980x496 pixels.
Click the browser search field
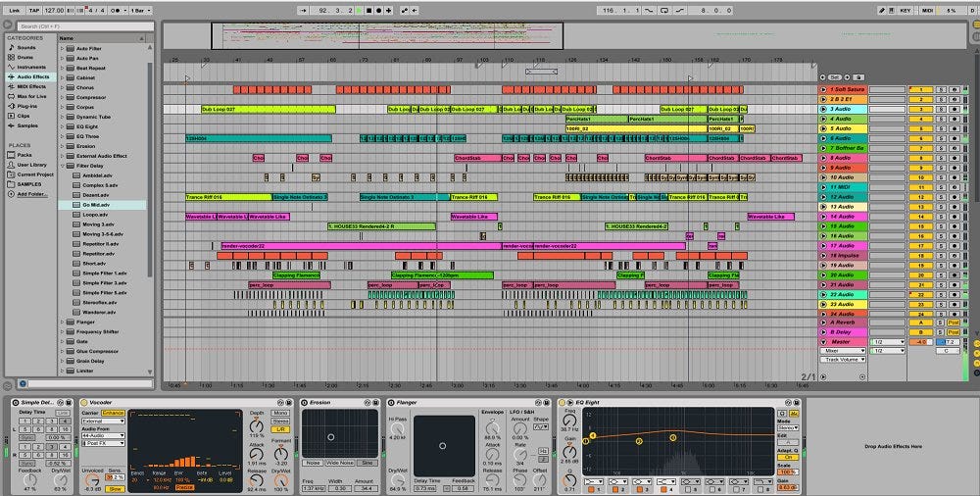[84, 26]
